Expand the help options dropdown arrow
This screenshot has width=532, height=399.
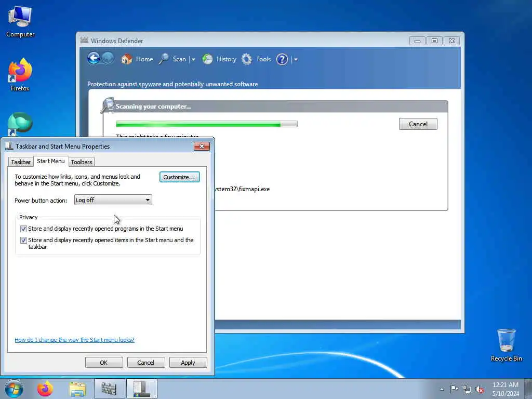pyautogui.click(x=296, y=59)
